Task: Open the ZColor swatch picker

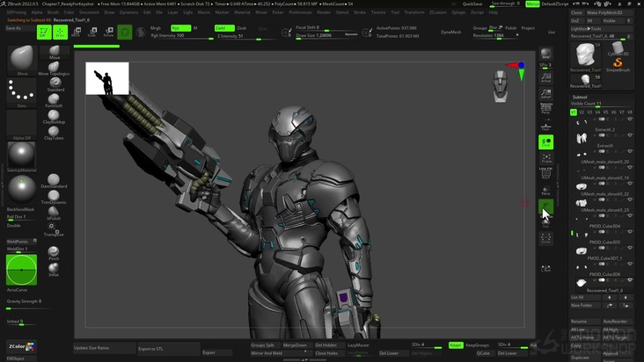Action: [21, 346]
